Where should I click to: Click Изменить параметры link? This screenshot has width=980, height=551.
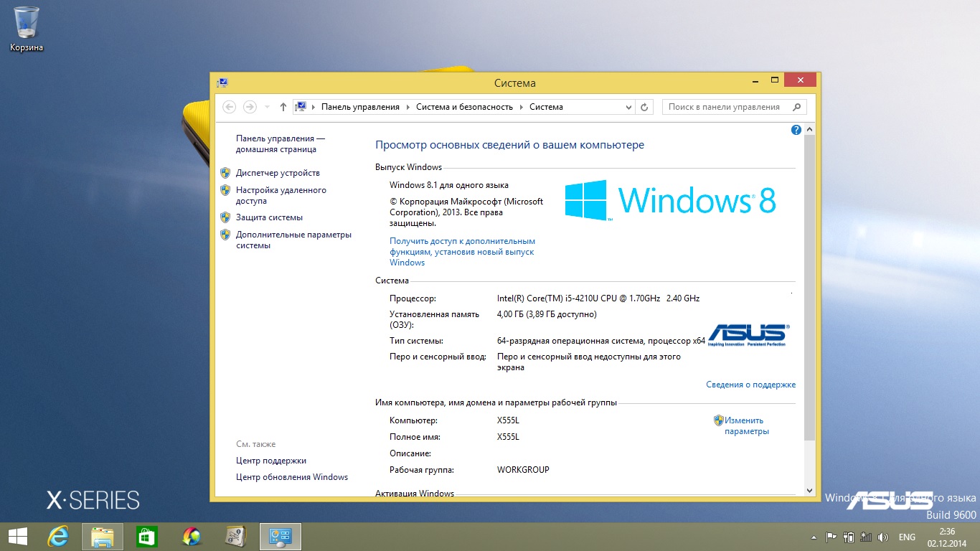pos(746,426)
